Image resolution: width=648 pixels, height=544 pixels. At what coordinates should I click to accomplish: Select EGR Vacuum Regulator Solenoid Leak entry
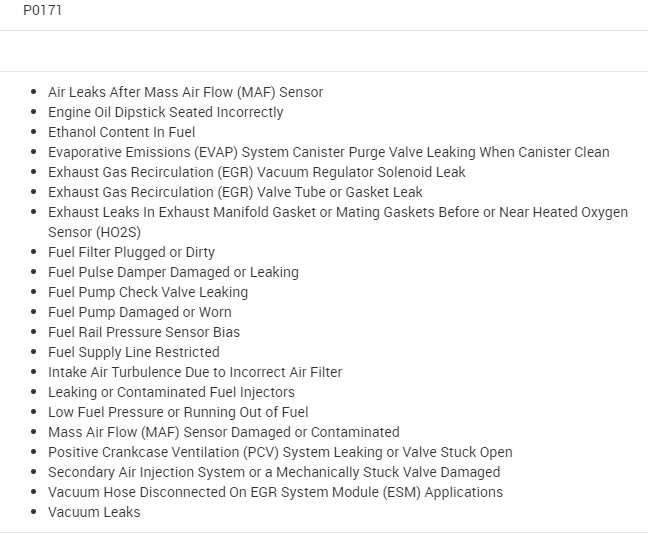tap(256, 172)
